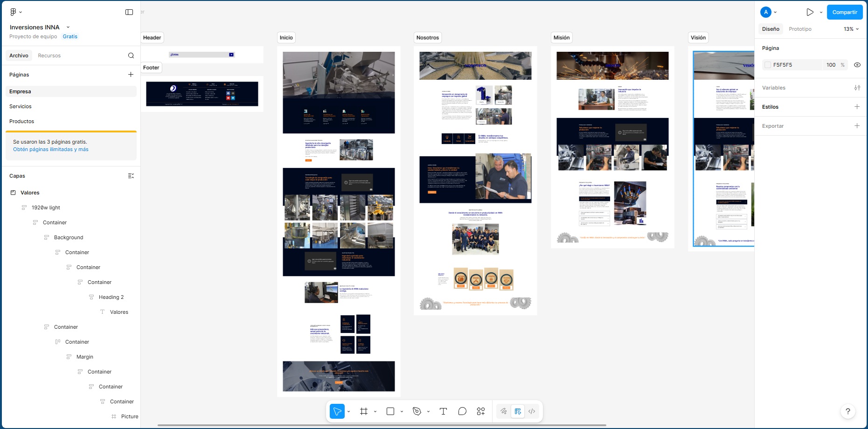
Task: Select the Pen tool
Action: 417,411
